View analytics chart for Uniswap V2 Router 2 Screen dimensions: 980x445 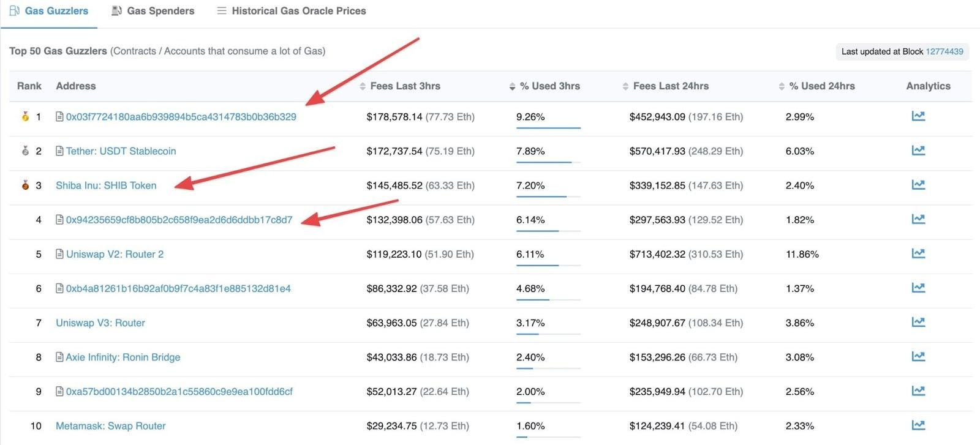[918, 253]
